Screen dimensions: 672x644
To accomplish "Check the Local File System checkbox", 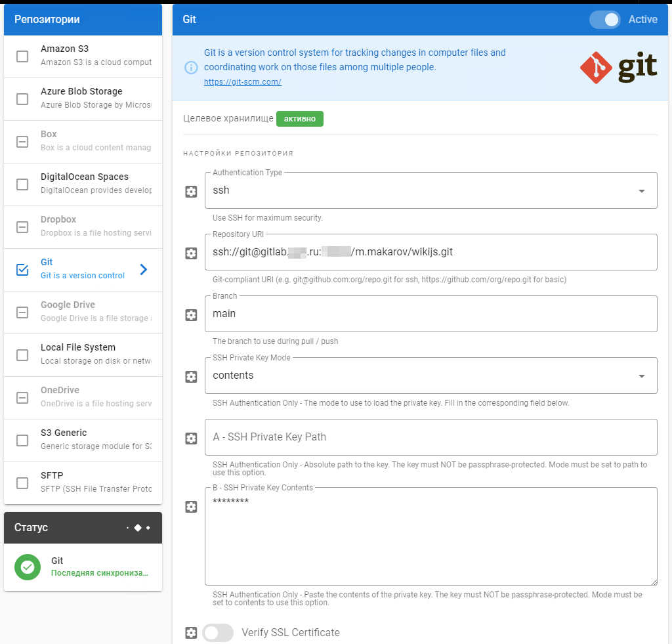I will coord(22,355).
